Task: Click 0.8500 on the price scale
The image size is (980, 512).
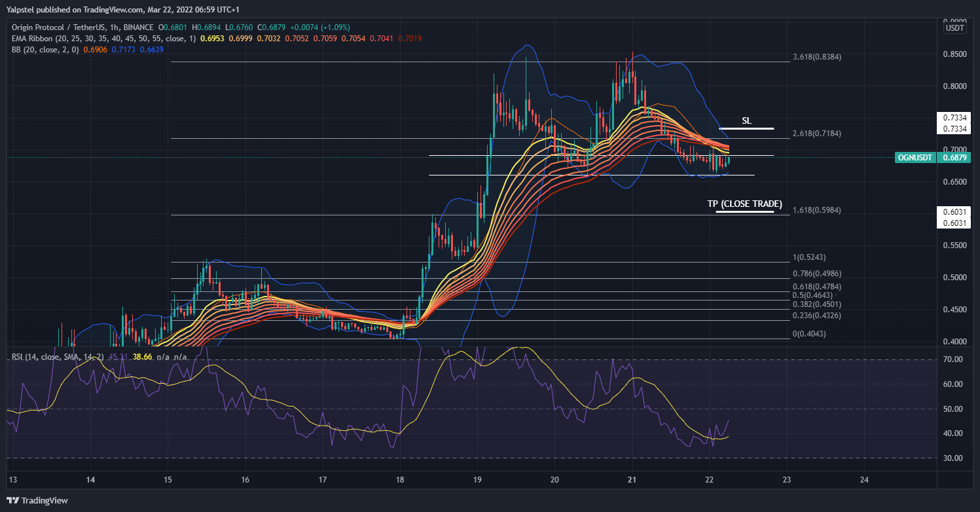Action: [x=955, y=54]
